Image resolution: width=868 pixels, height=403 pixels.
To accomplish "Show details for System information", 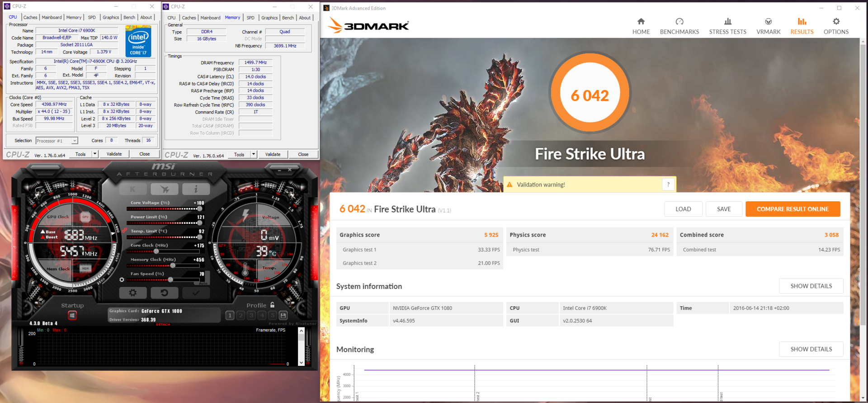I will pos(811,286).
